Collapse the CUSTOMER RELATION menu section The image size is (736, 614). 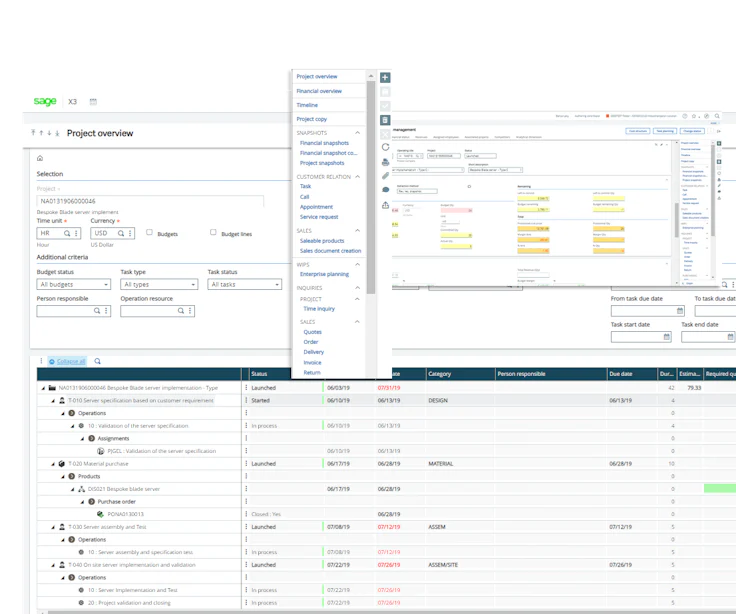click(x=357, y=177)
